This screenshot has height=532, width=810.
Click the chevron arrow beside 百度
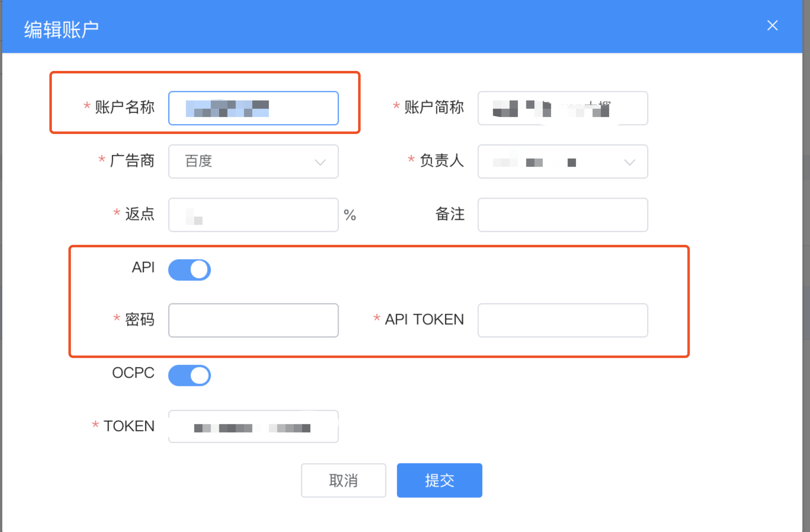[x=320, y=162]
